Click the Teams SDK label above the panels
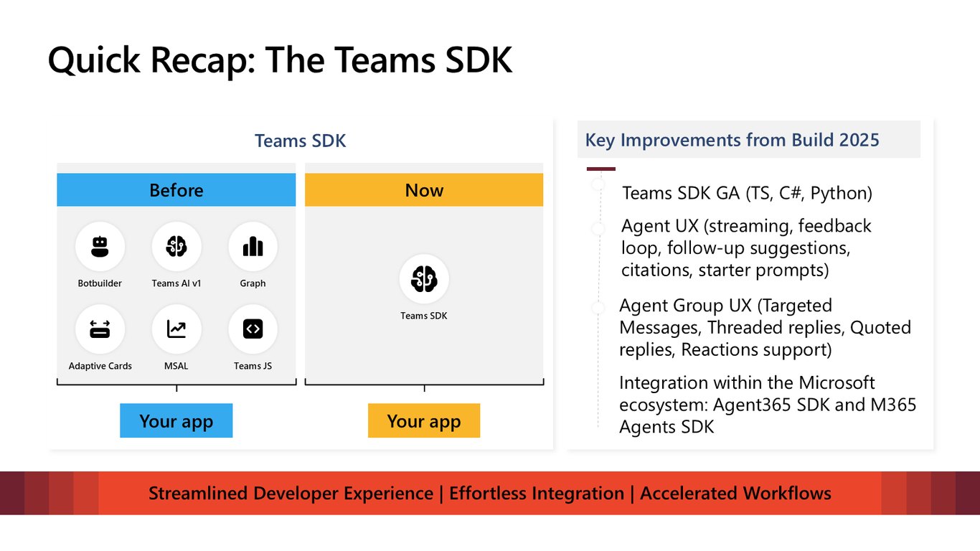 click(x=300, y=141)
